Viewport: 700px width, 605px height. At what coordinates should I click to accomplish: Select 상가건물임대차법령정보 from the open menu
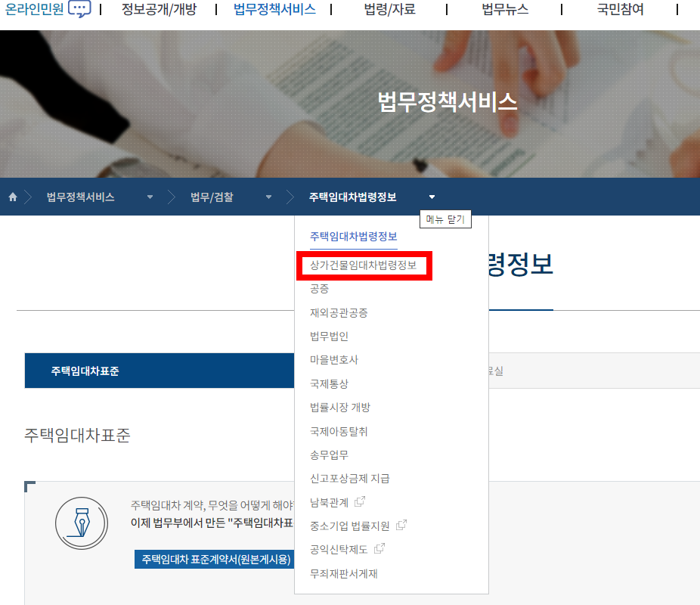coord(364,265)
